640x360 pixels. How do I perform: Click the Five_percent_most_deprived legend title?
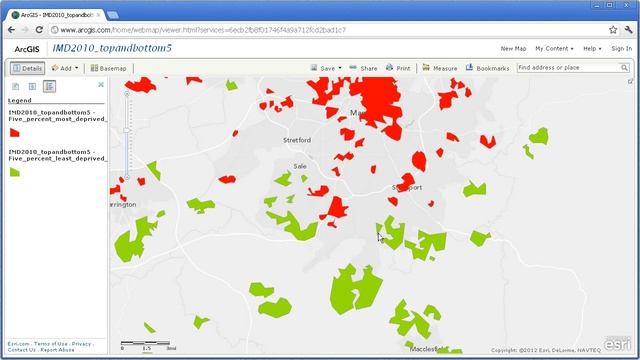coord(58,116)
